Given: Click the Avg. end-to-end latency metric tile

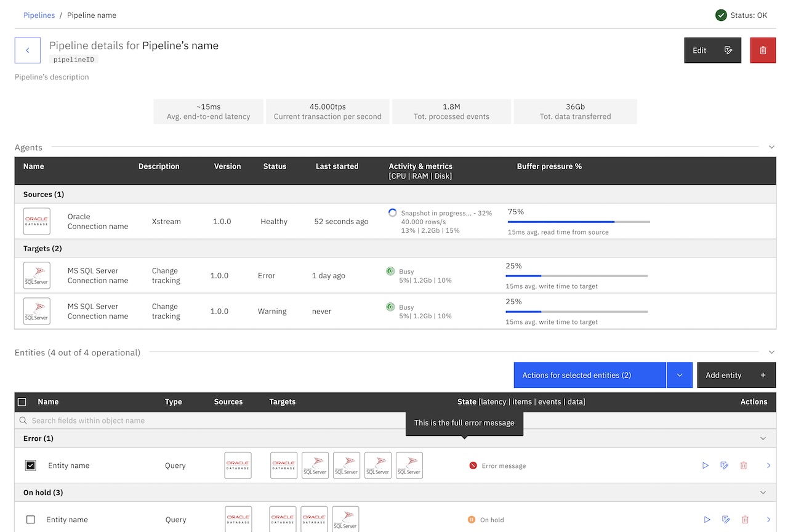Looking at the screenshot, I should point(209,111).
